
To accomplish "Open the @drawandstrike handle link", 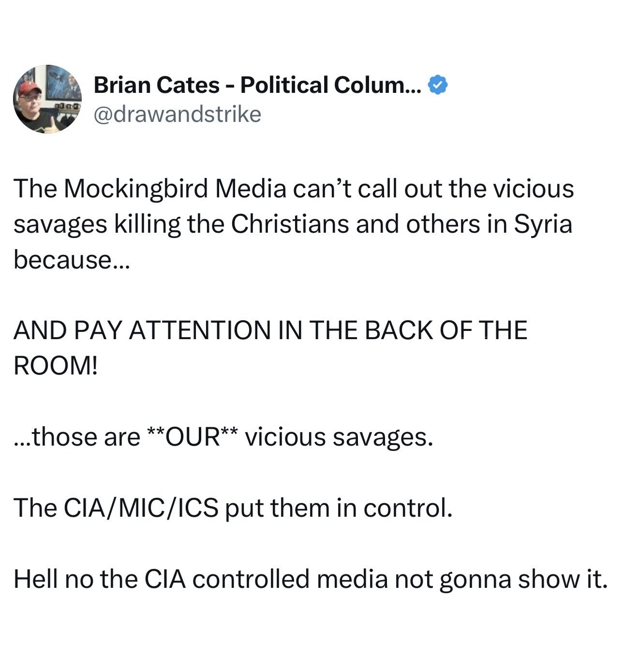I will [177, 114].
